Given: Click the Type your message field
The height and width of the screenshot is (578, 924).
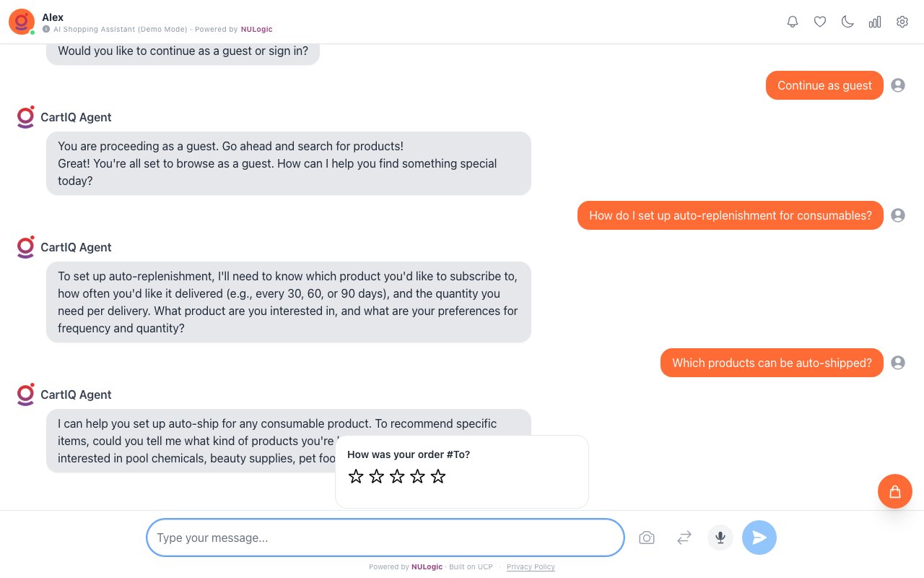Looking at the screenshot, I should pos(385,538).
